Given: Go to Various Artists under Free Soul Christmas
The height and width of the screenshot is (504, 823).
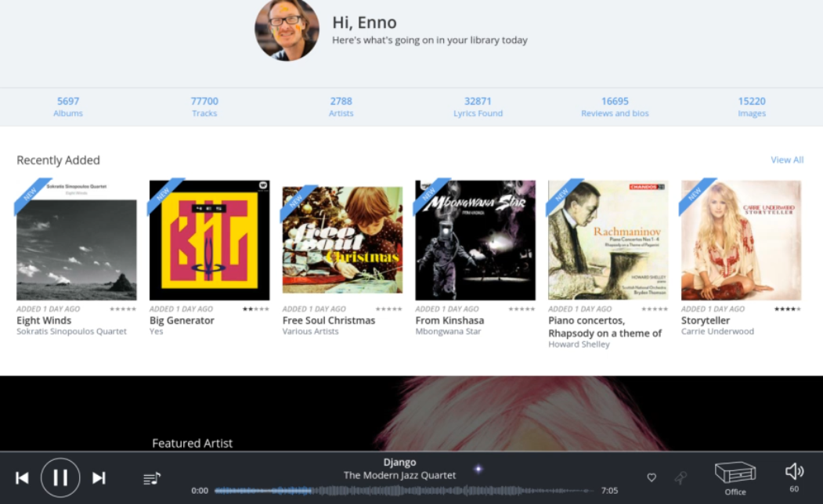Looking at the screenshot, I should coord(310,332).
